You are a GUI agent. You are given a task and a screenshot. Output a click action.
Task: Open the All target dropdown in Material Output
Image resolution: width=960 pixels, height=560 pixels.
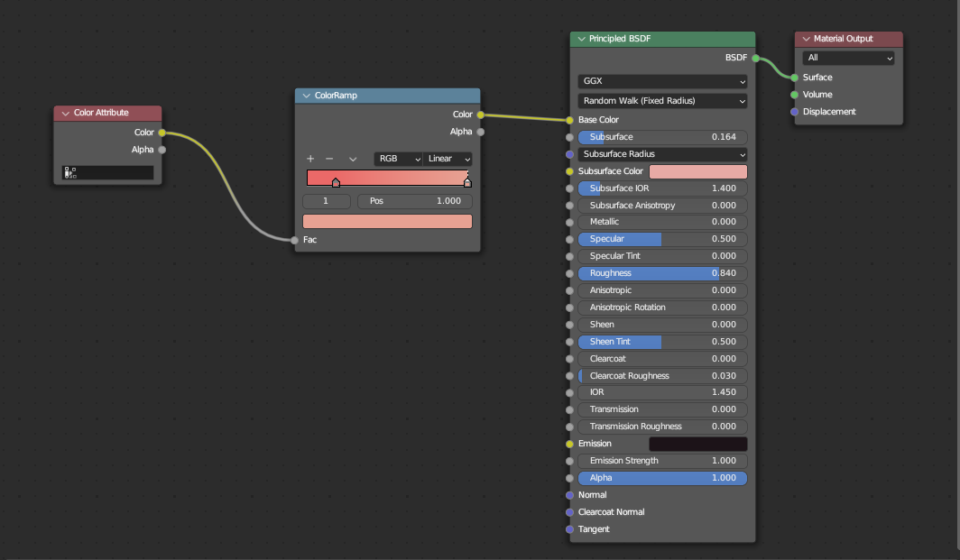pos(848,58)
